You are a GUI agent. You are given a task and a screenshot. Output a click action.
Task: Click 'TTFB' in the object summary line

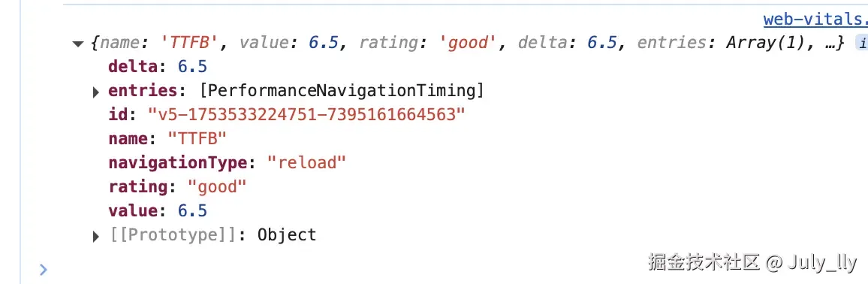(x=191, y=43)
